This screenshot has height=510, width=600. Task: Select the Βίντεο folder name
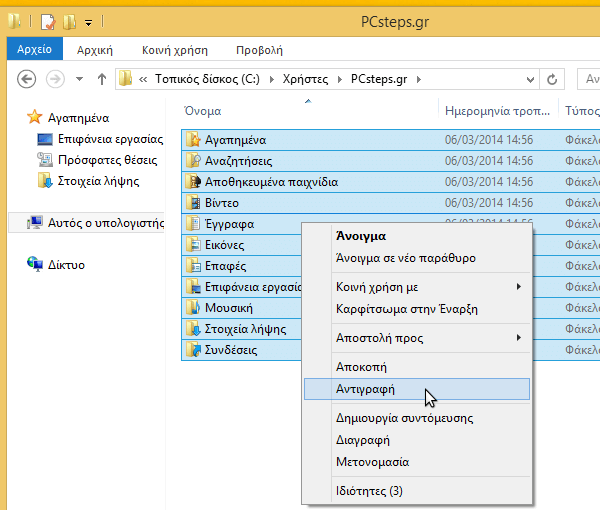coord(222,203)
